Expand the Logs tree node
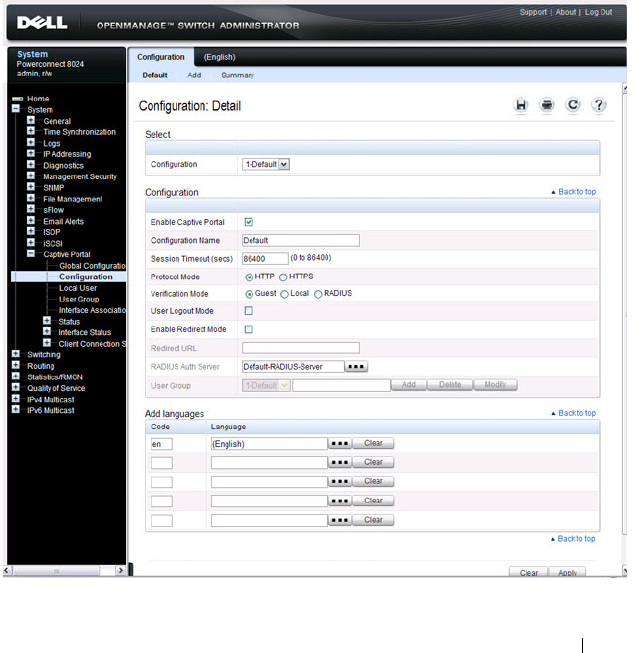 (x=31, y=142)
